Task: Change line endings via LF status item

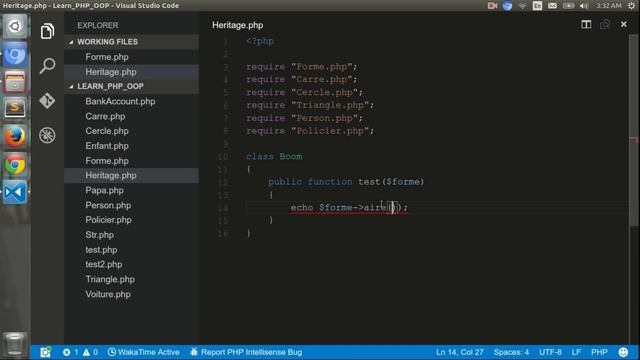Action: [576, 352]
